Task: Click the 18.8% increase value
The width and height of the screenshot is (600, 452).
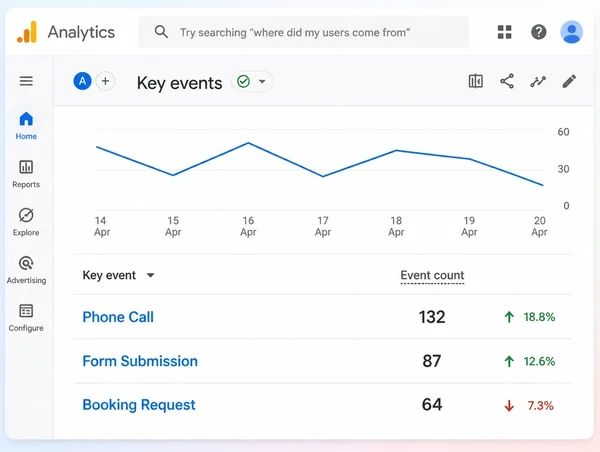Action: 539,317
